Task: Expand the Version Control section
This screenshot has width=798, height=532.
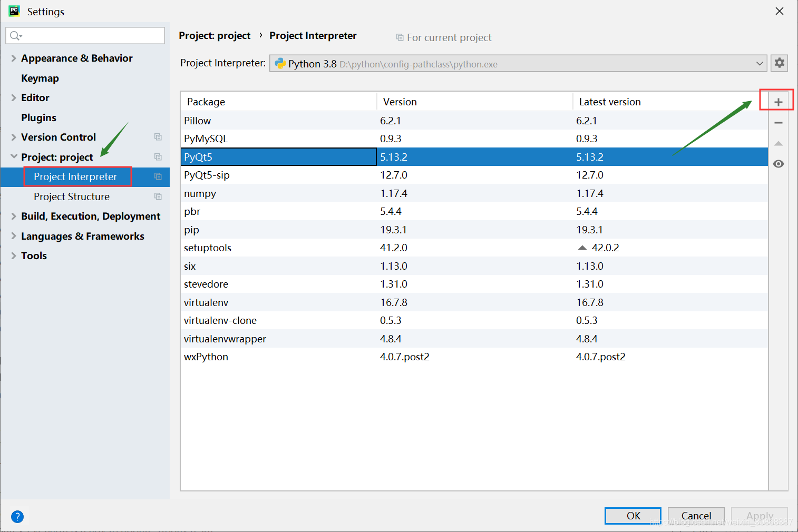Action: point(14,137)
